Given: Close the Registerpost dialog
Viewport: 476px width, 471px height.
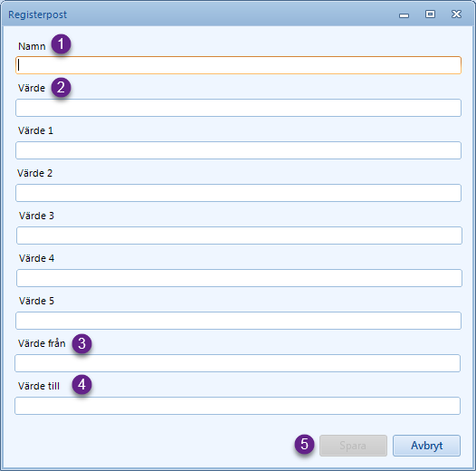Looking at the screenshot, I should point(456,14).
